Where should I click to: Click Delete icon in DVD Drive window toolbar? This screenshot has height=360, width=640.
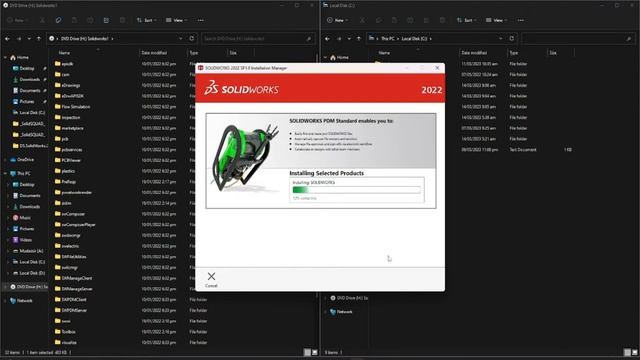[122, 20]
